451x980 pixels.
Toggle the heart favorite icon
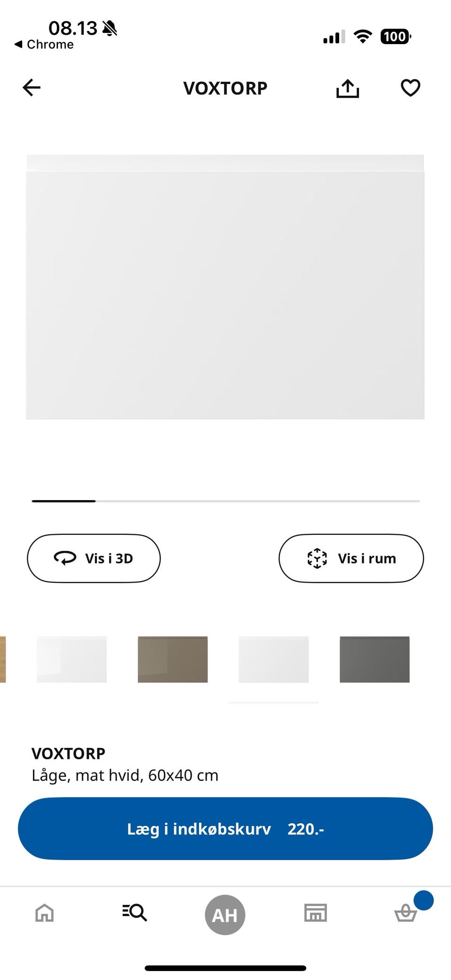pos(410,88)
